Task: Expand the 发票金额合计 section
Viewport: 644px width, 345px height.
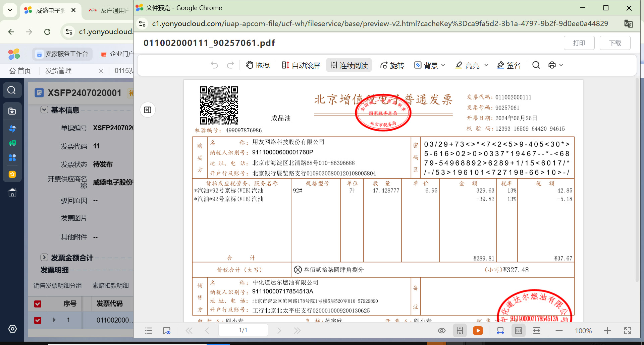Action: point(44,257)
